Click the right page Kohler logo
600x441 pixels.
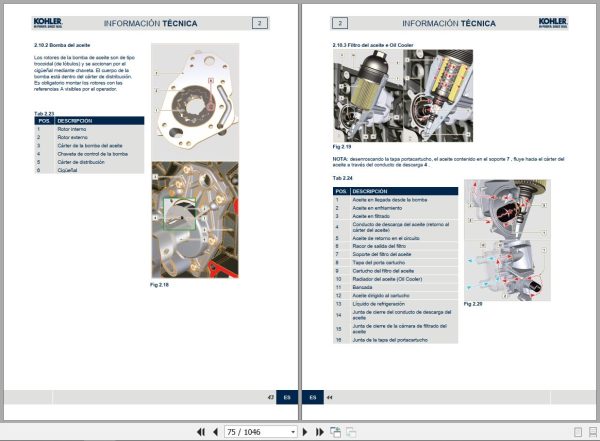point(553,23)
